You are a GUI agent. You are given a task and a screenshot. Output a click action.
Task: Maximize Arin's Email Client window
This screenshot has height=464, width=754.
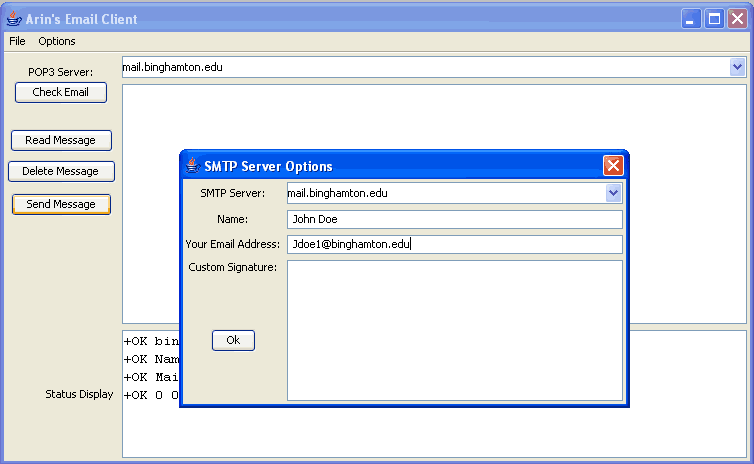[x=715, y=19]
